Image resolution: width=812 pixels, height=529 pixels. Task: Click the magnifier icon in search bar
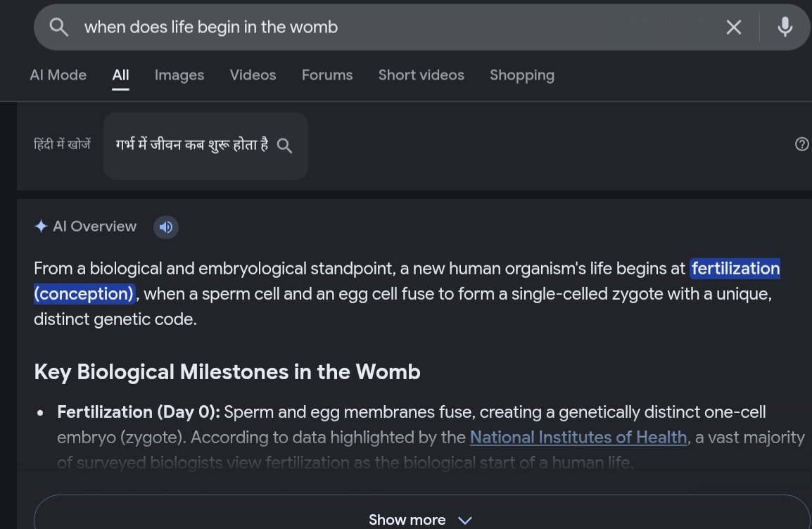tap(58, 27)
